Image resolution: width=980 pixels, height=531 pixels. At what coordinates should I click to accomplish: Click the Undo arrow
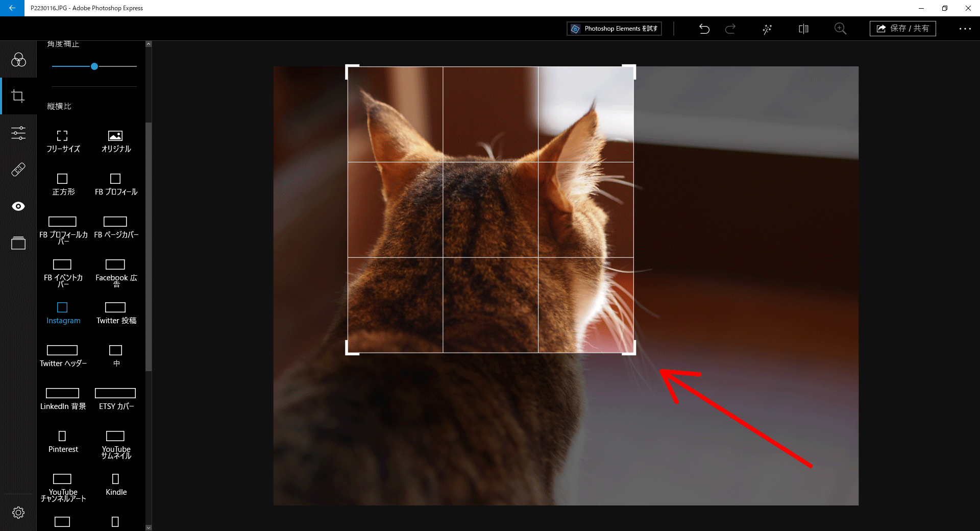[x=704, y=29]
